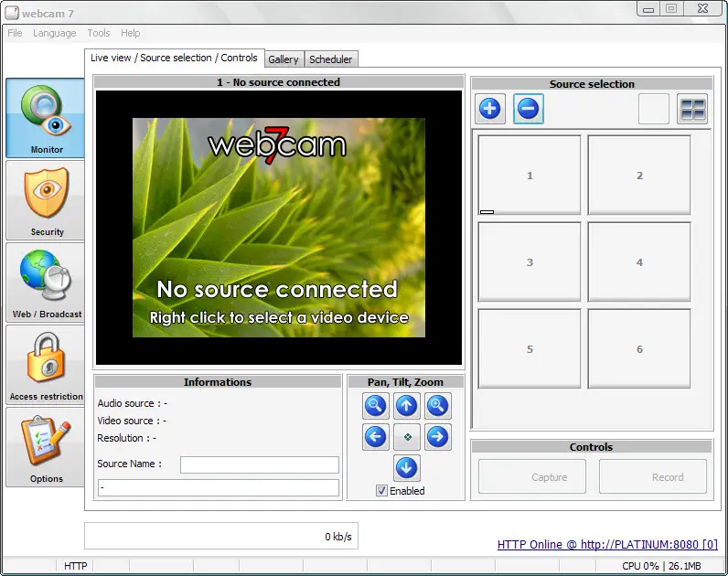Screen dimensions: 728x576
Task: Open the Web / Broadcast section
Action: pos(46,283)
